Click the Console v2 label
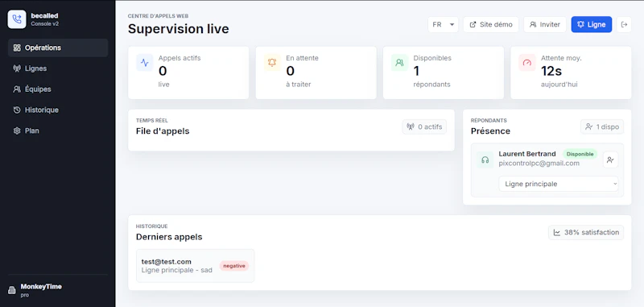 coord(45,24)
